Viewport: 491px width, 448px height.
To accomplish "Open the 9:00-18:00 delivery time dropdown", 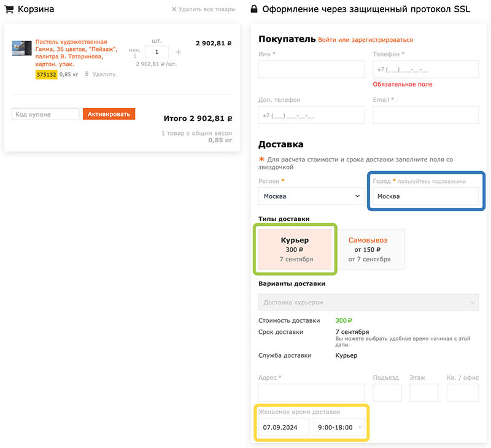I will click(339, 427).
